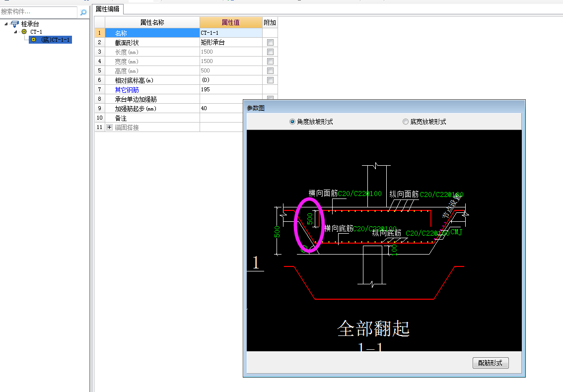
Task: Collapse the CT-1 tree node
Action: (15, 32)
